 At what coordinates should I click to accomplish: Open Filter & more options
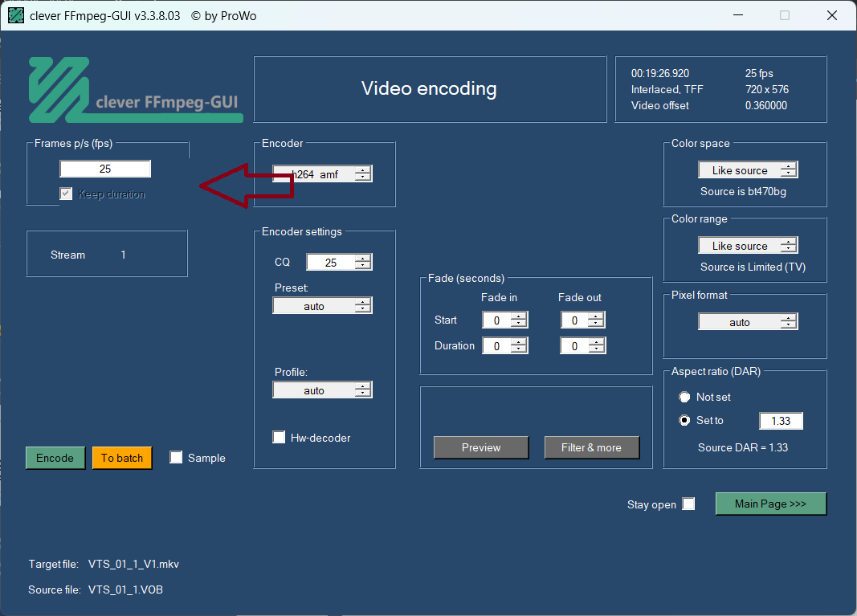[591, 447]
